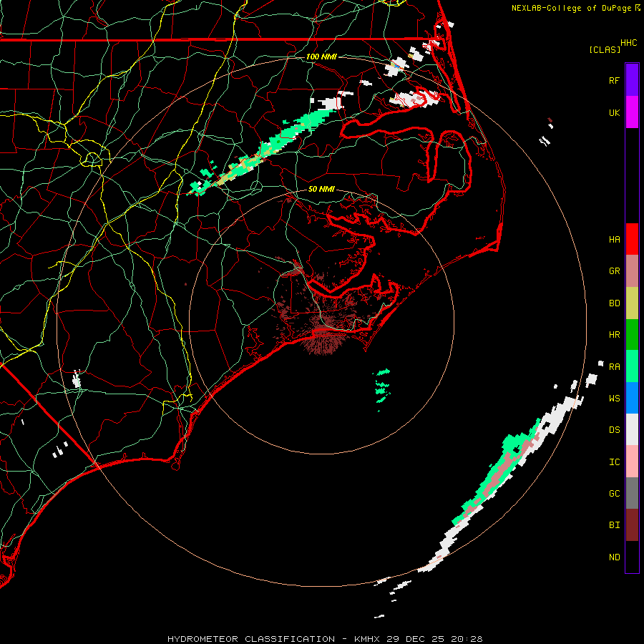
Task: Click the BI brown legend swatch
Action: pos(632,525)
